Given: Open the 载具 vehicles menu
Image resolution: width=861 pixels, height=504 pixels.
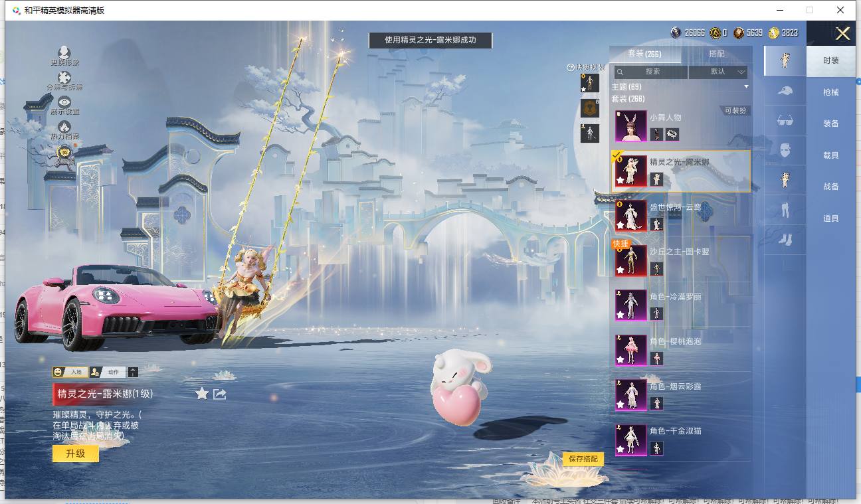Looking at the screenshot, I should click(x=831, y=155).
